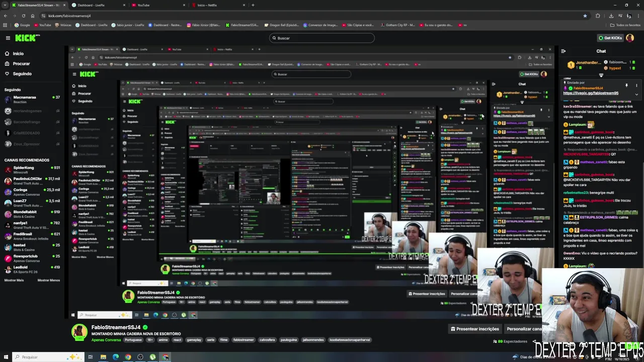Open the media controls icon in Chrome

click(620, 16)
